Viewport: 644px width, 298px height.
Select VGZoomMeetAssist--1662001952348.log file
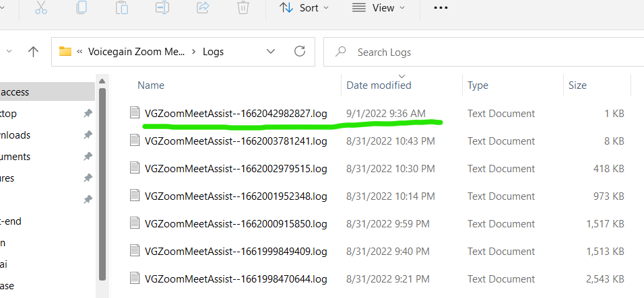pos(236,196)
